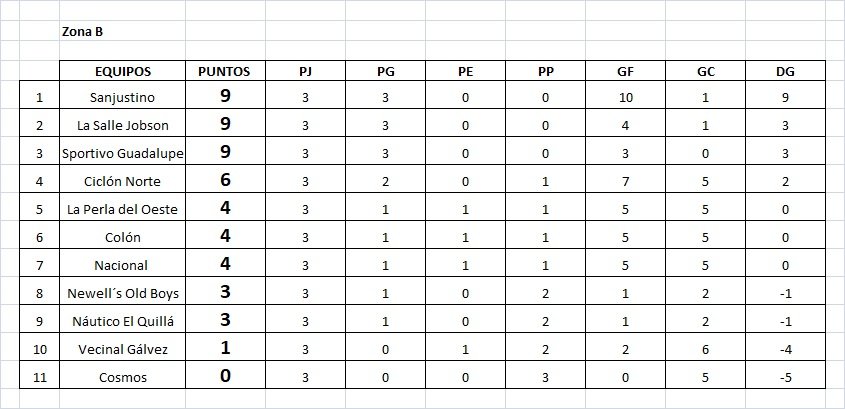
Task: Select the Vecinal Gálvez team cell
Action: coord(122,349)
